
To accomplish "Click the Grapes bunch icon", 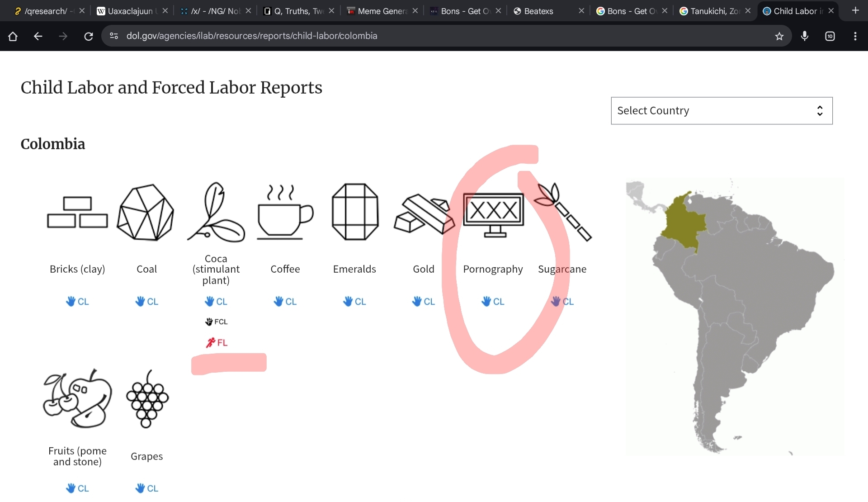I will [147, 399].
